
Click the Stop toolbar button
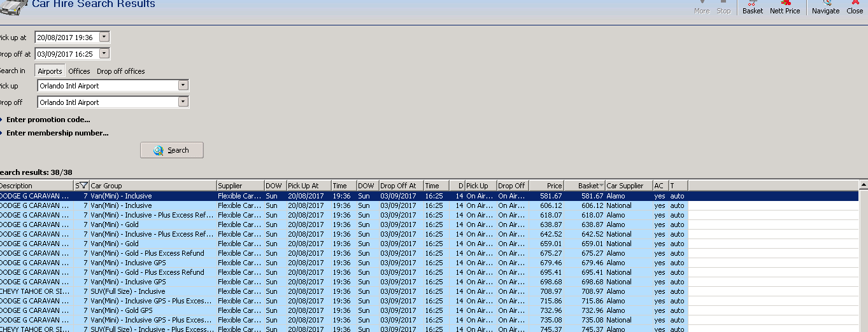coord(723,8)
